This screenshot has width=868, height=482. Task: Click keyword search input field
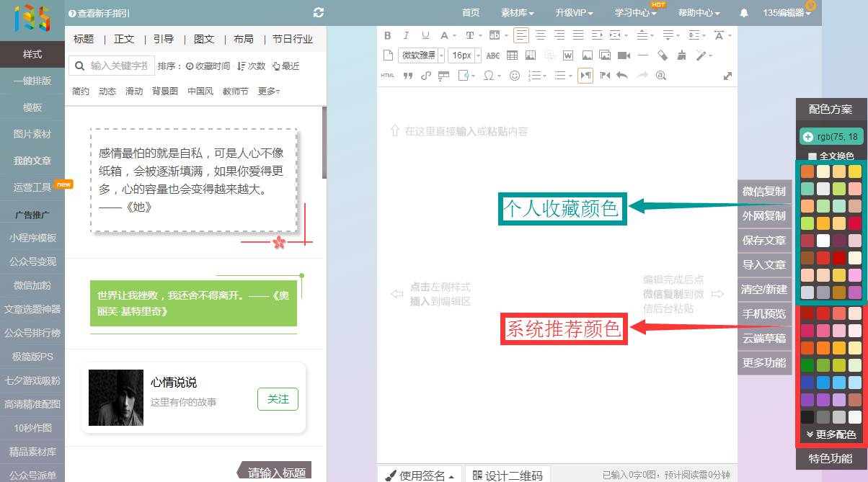119,66
